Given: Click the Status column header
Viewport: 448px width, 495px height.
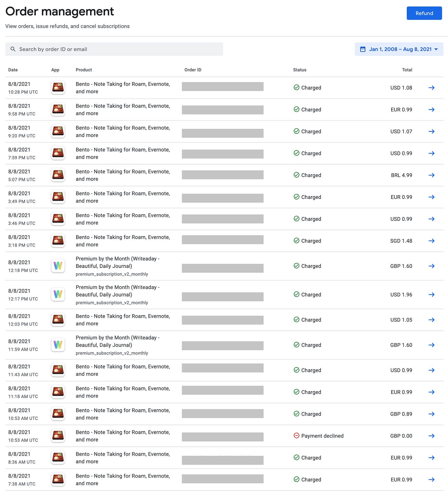Looking at the screenshot, I should [300, 70].
